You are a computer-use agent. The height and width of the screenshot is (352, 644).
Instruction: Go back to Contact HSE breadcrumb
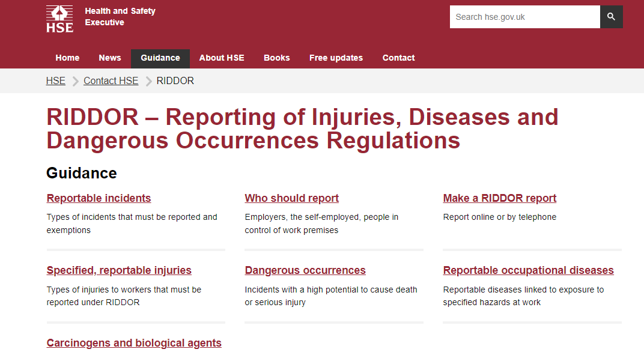pyautogui.click(x=111, y=81)
